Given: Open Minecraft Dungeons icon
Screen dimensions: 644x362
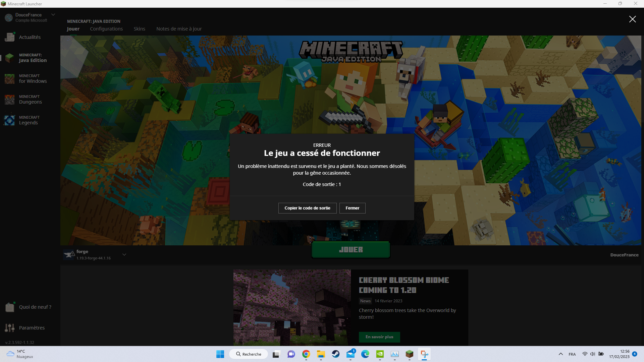Looking at the screenshot, I should (10, 100).
